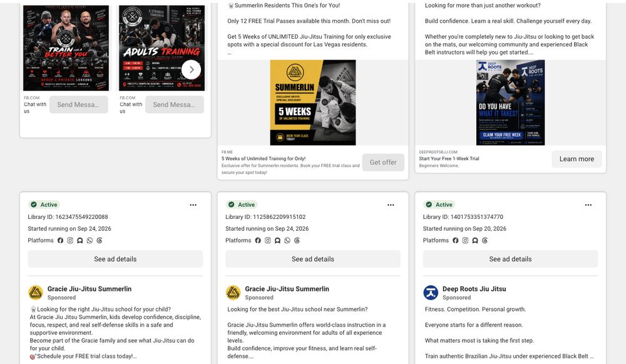See ad details for ad 1623475549220088
The image size is (626, 364).
click(x=115, y=259)
